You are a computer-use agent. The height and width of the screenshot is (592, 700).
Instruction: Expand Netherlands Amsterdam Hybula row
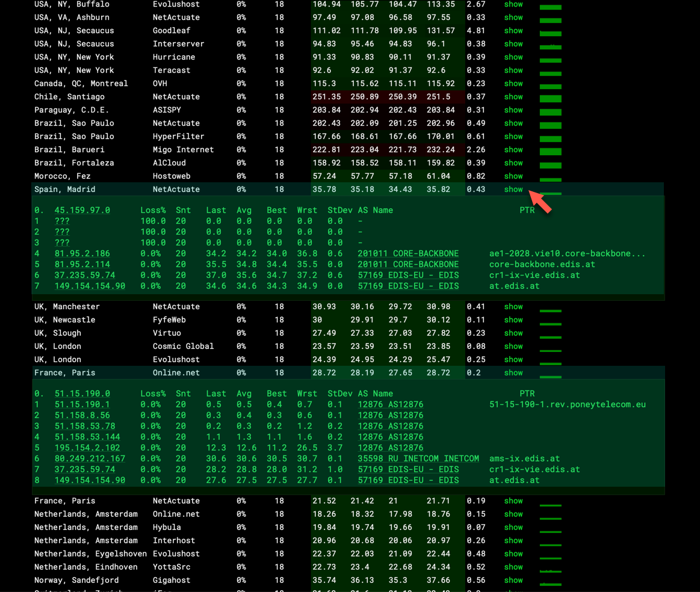pos(513,527)
